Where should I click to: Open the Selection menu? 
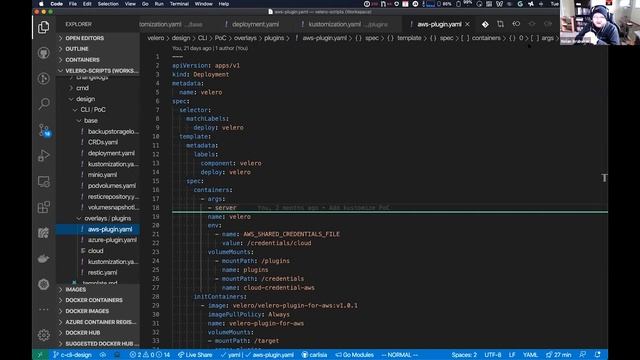click(108, 4)
